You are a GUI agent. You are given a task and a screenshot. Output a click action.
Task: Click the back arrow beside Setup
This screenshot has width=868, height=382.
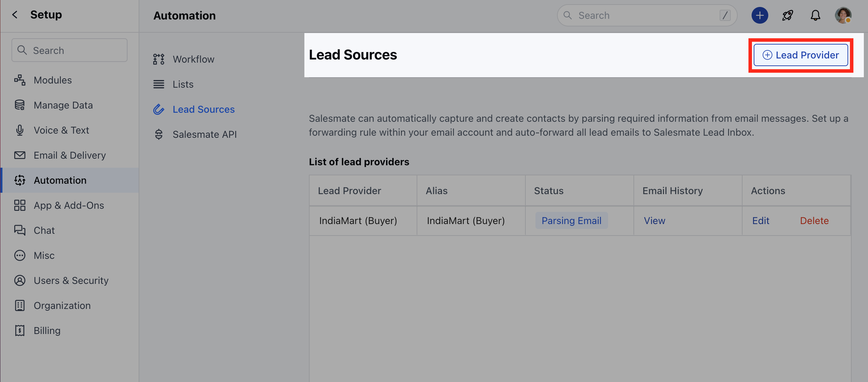pos(15,15)
